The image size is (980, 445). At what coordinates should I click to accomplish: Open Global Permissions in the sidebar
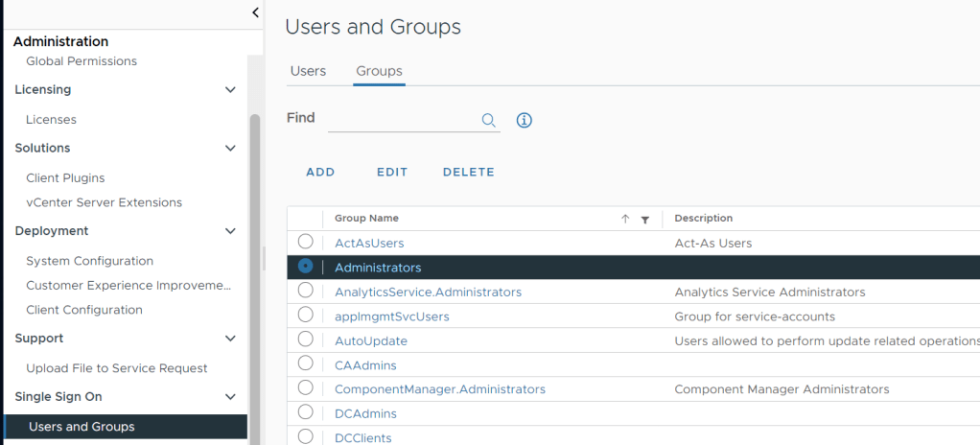coord(82,61)
